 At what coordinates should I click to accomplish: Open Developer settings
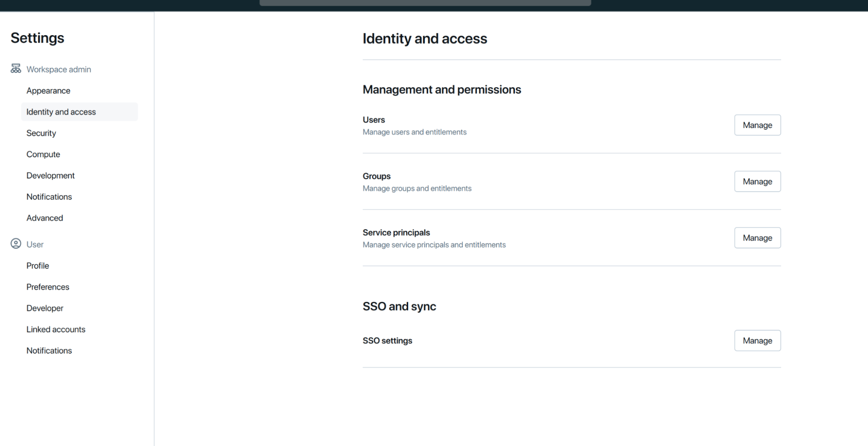(45, 308)
